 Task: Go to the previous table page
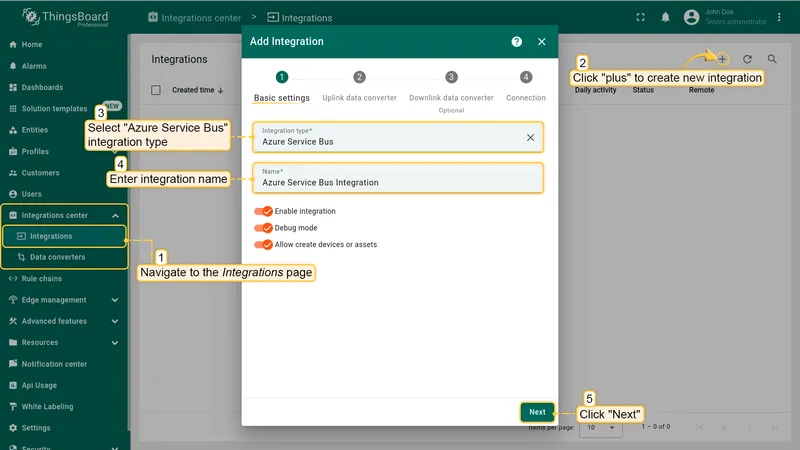724,427
